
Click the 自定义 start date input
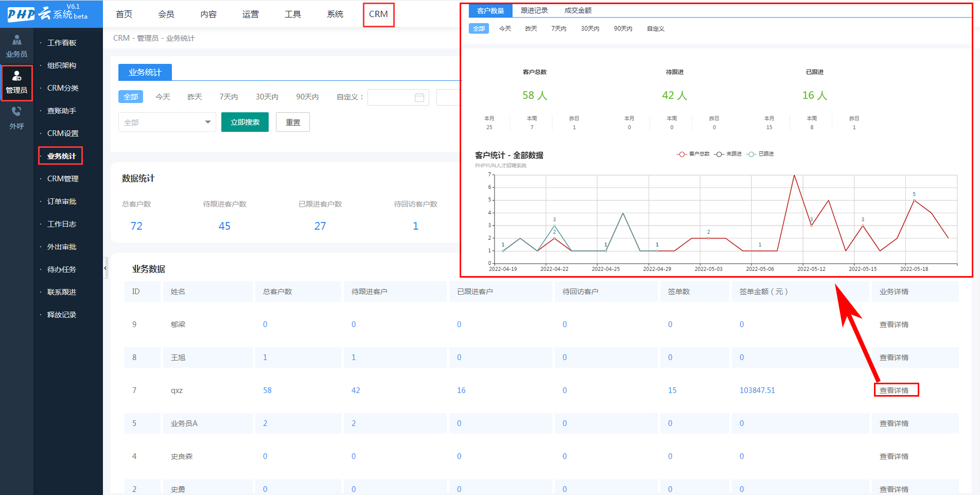tap(398, 97)
